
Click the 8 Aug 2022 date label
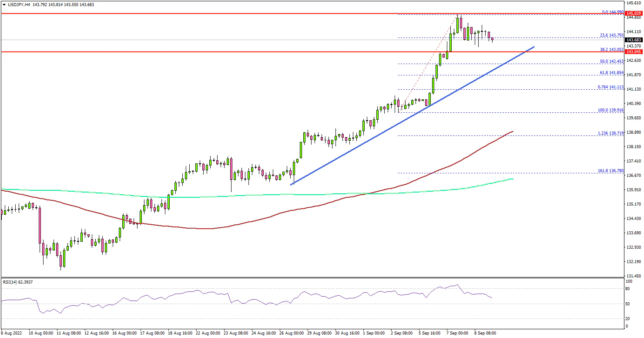coord(12,333)
